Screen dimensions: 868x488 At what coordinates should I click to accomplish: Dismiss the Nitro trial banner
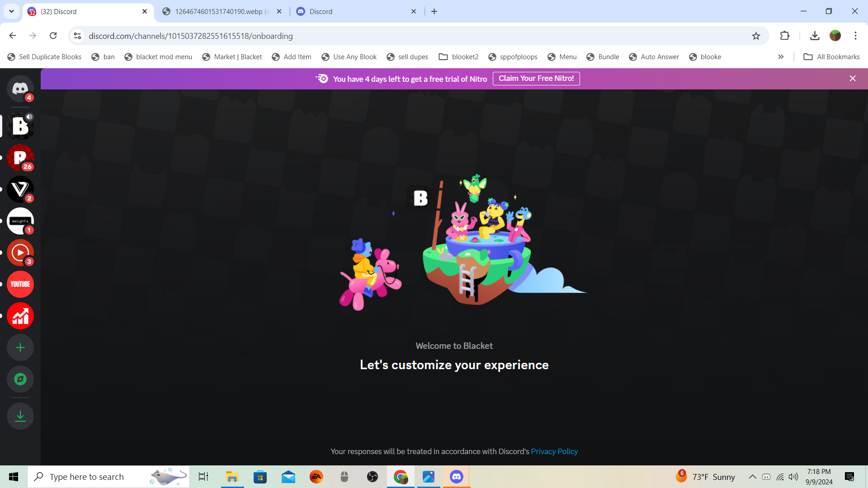tap(852, 79)
